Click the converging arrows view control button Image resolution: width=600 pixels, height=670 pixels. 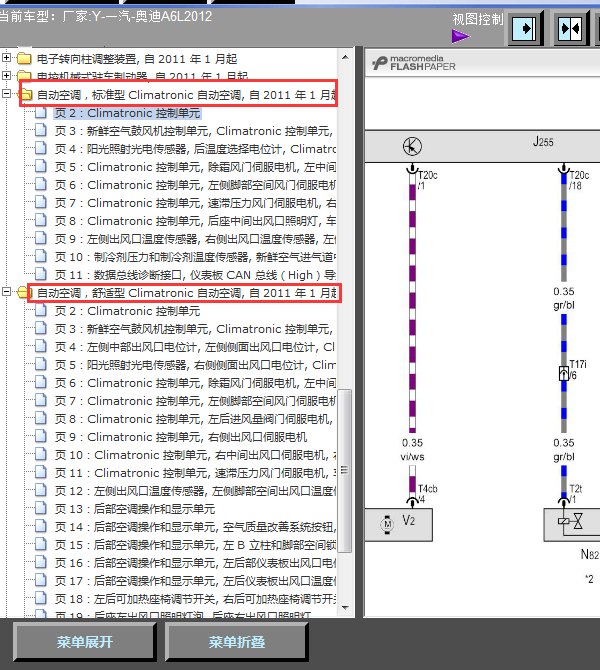(571, 29)
